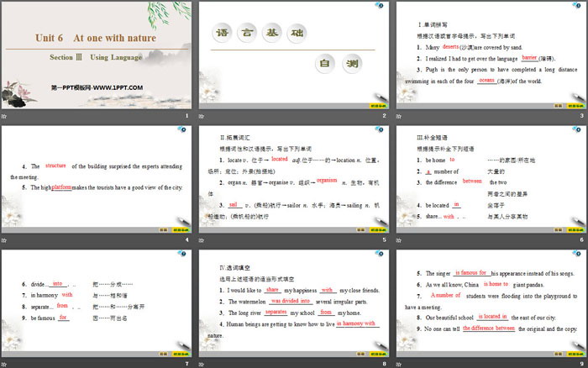Click animation star icon below slide 9

(399, 365)
